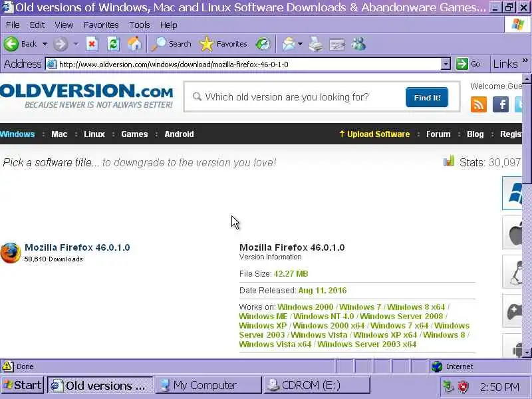Viewport: 532px width, 399px height.
Task: Click the Messenger people icon
Action: pos(358,44)
